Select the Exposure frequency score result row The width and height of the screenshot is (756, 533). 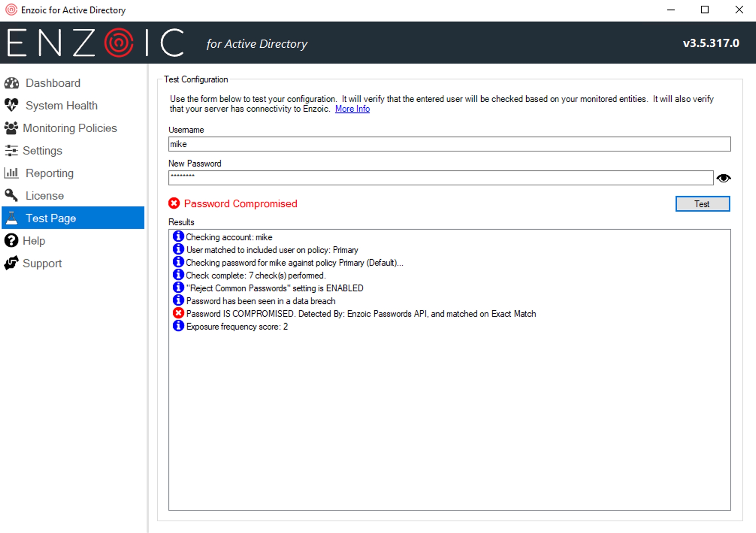point(237,327)
